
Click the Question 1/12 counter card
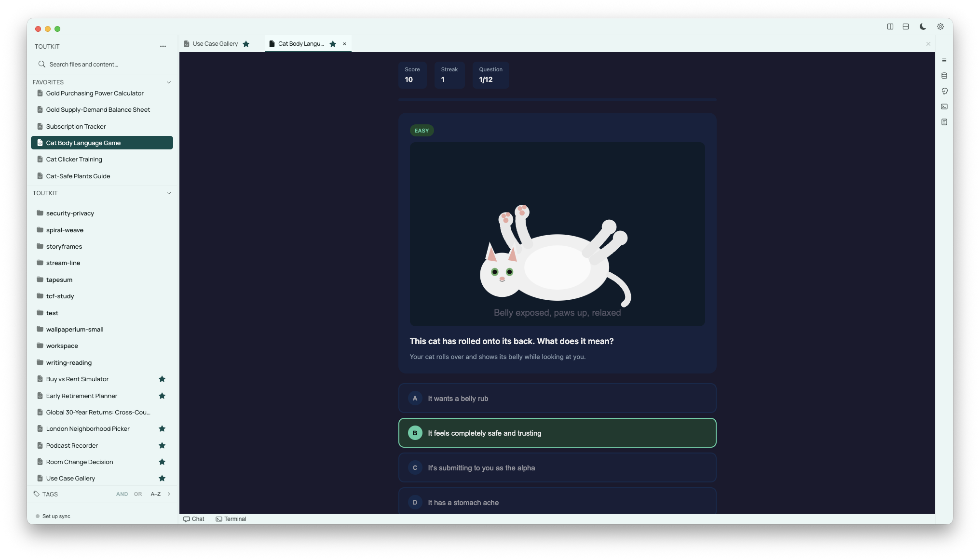tap(490, 75)
